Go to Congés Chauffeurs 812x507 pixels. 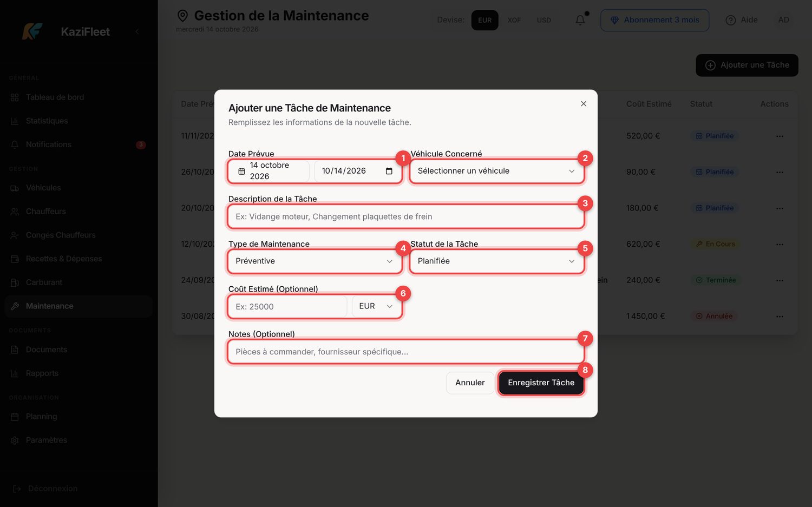point(78,235)
